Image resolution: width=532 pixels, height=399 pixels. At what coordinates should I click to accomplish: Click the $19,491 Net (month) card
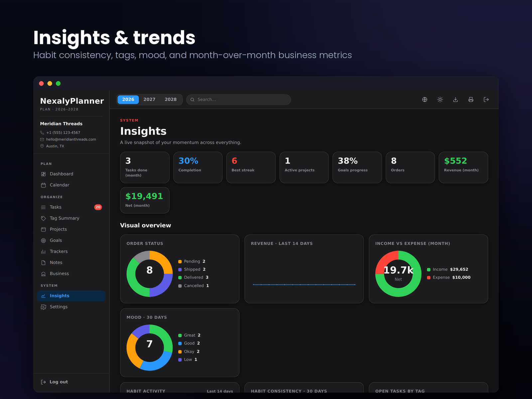[x=145, y=200]
